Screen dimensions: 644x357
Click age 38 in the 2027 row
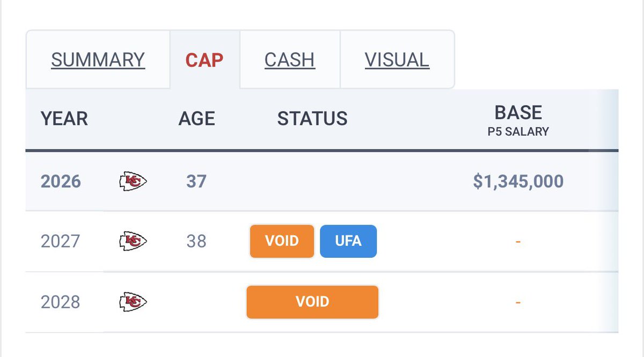196,241
